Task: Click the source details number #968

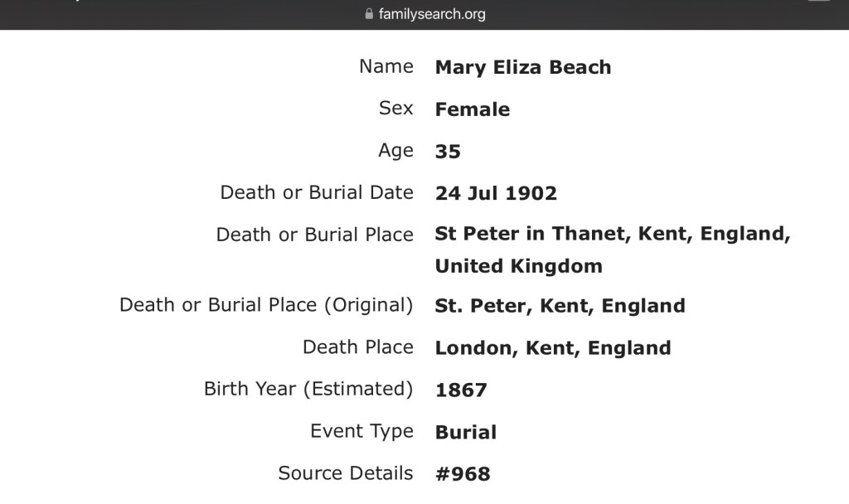Action: pyautogui.click(x=463, y=474)
